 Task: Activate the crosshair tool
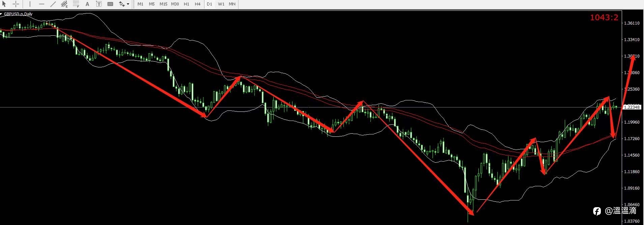click(x=16, y=4)
